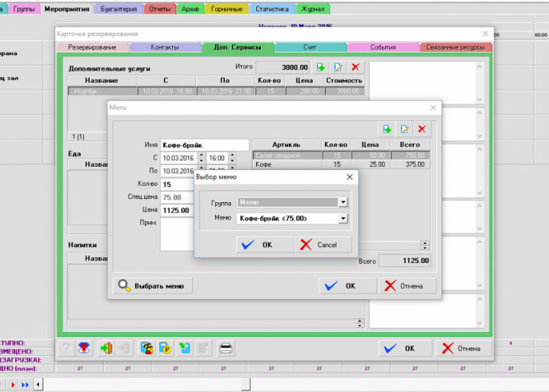The image size is (549, 392).
Task: Add a new additional service with green plus
Action: (320, 67)
